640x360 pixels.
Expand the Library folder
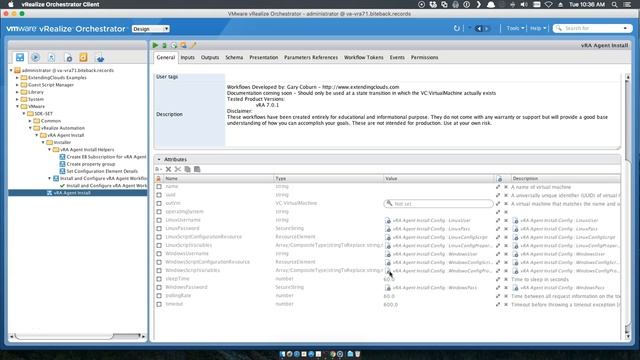click(x=17, y=92)
